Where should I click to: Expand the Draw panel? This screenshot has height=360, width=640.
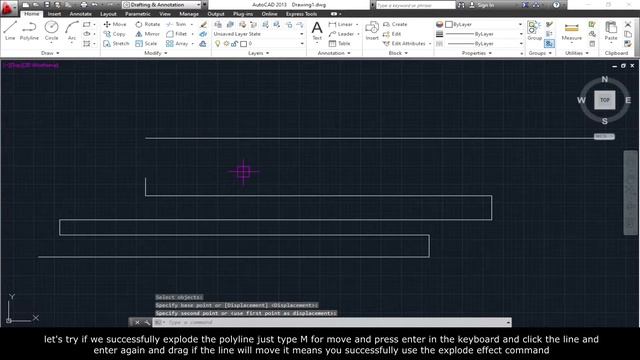click(50, 53)
